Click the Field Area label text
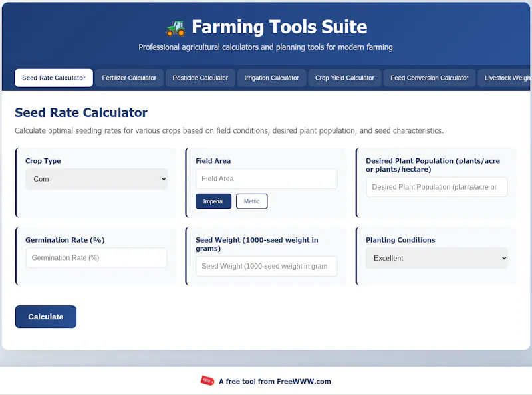The height and width of the screenshot is (395, 532). 213,161
